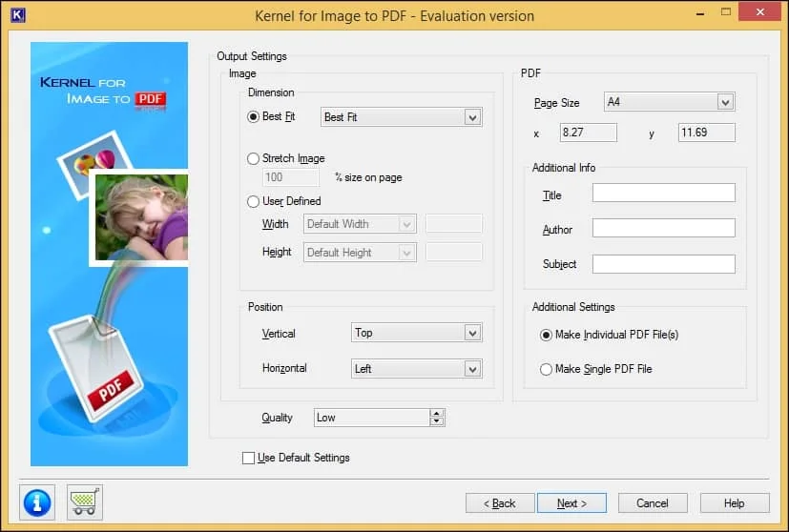
Task: Select the Best Fit radio button
Action: click(253, 117)
